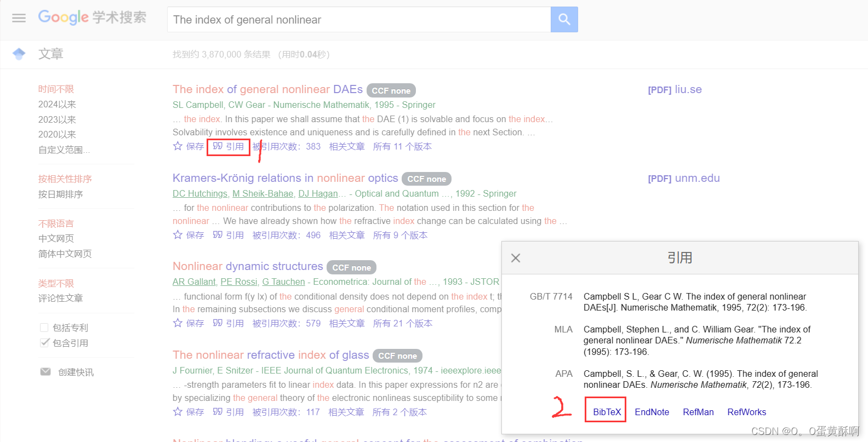
Task: Select the 评论性文章 filter
Action: [60, 298]
